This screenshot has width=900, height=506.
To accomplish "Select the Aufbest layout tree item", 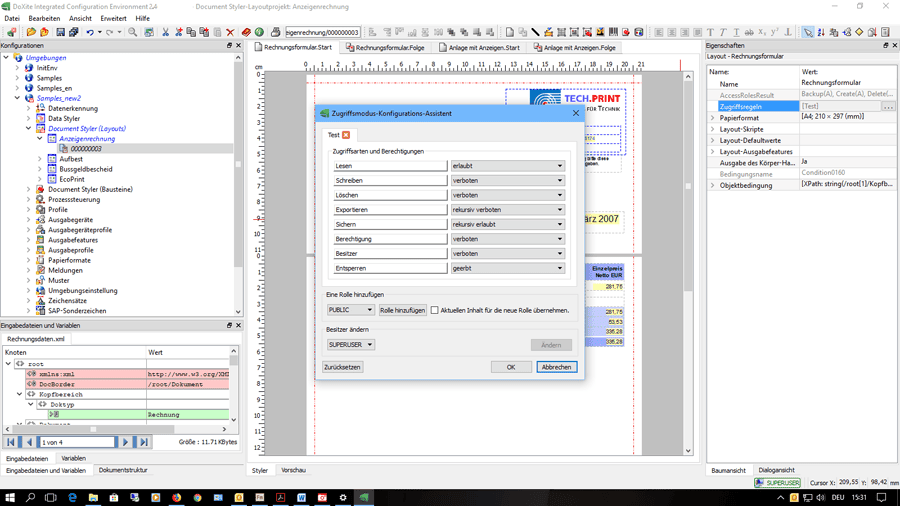I will pos(71,159).
